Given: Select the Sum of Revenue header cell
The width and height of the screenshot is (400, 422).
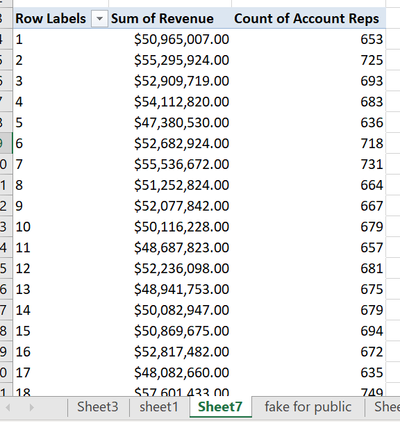Looking at the screenshot, I should pos(170,18).
